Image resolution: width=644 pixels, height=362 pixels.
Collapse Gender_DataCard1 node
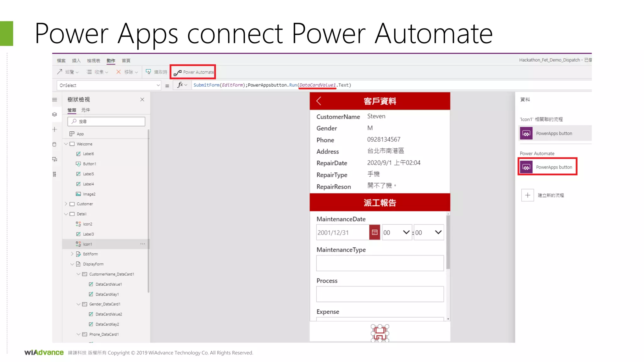pyautogui.click(x=79, y=304)
